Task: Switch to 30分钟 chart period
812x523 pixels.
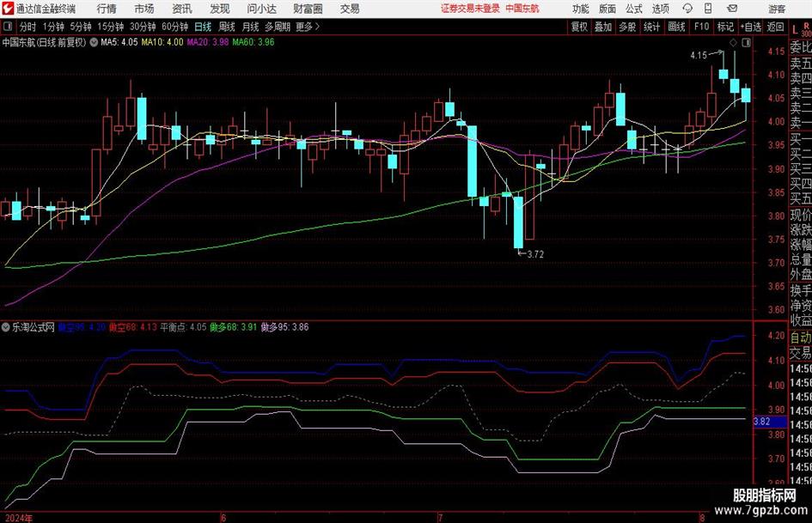Action: click(143, 27)
